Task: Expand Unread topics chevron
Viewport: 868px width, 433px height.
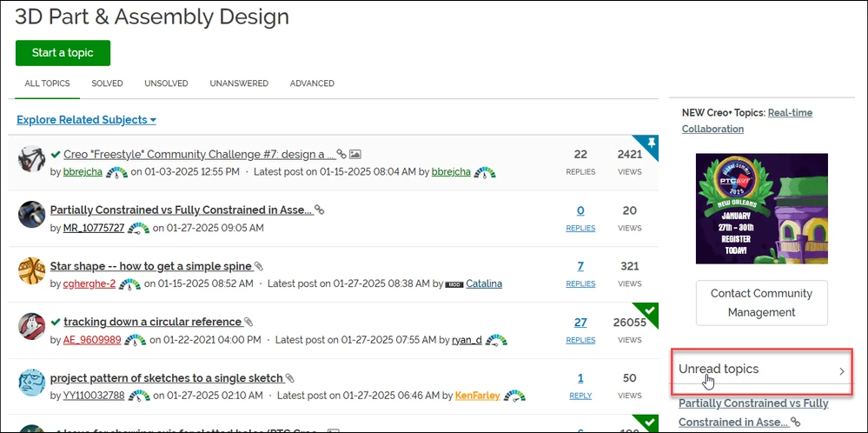Action: coord(841,371)
